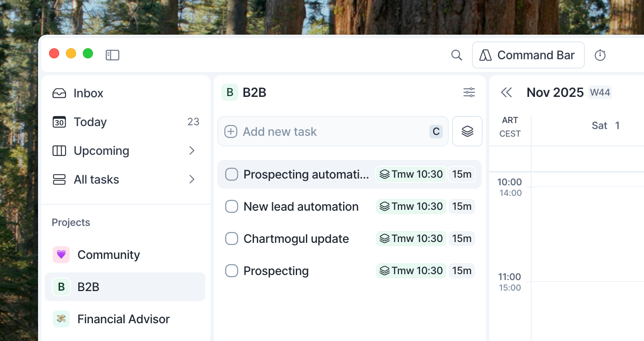Expand the Upcoming section chevron

pyautogui.click(x=192, y=151)
